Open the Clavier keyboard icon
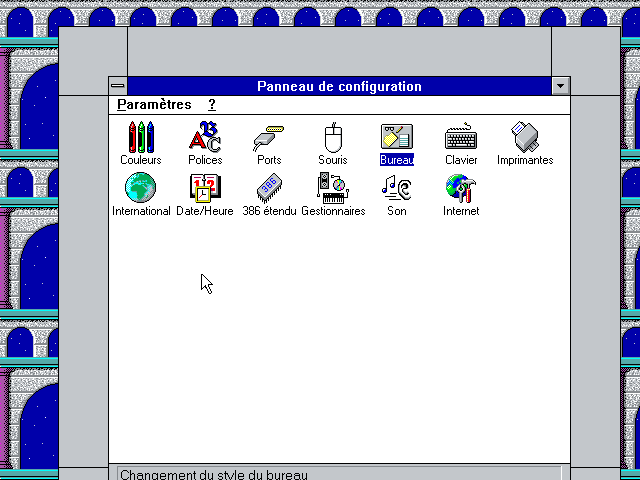The height and width of the screenshot is (480, 640). 461,137
